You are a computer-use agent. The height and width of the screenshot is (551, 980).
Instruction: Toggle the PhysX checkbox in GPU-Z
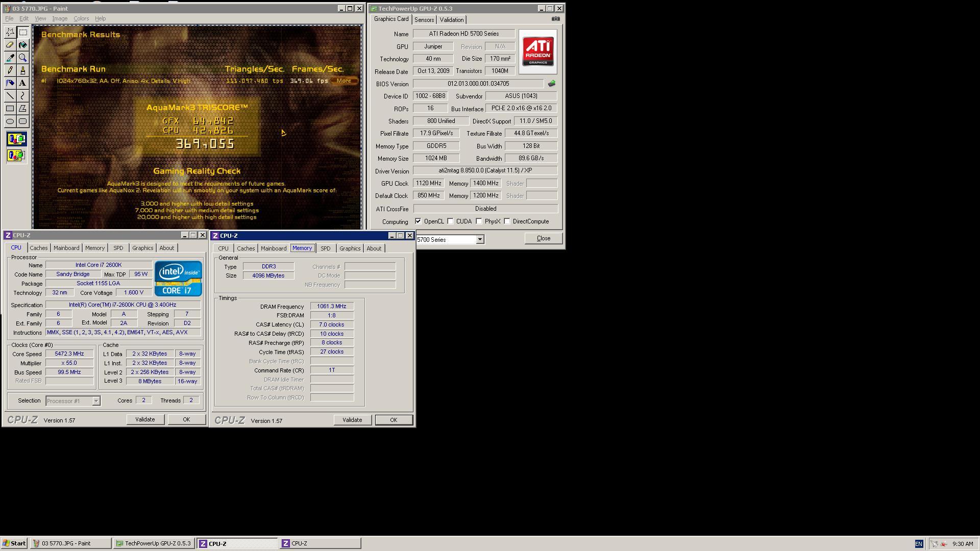(479, 221)
